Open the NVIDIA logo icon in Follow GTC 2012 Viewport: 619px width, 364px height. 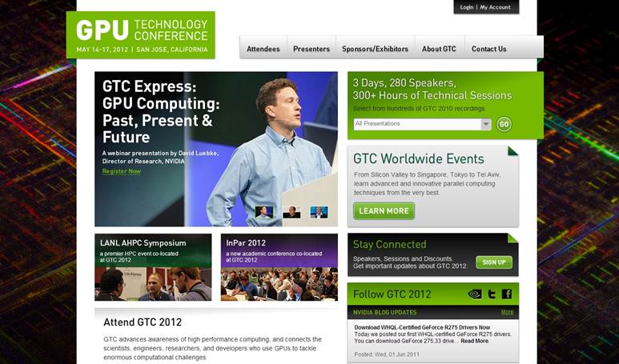pos(475,294)
